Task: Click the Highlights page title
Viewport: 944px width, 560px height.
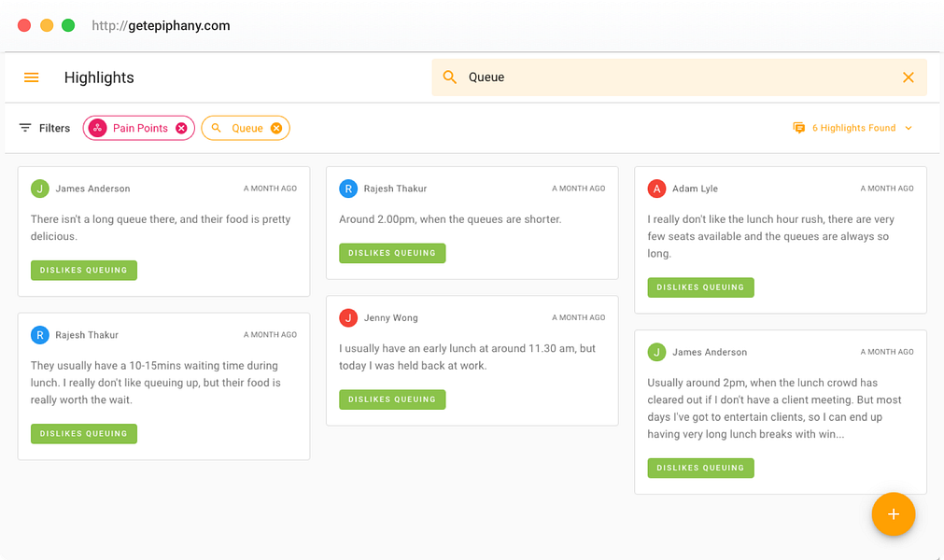Action: (99, 77)
